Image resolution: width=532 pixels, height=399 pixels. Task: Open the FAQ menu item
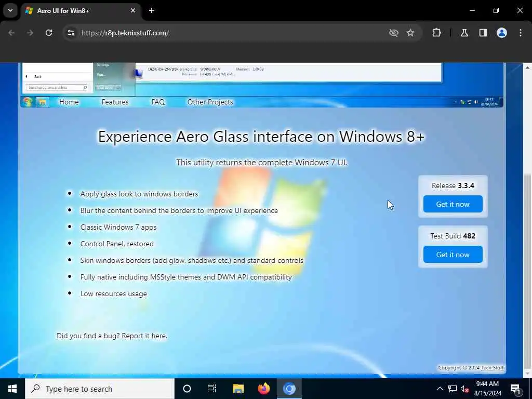[158, 102]
